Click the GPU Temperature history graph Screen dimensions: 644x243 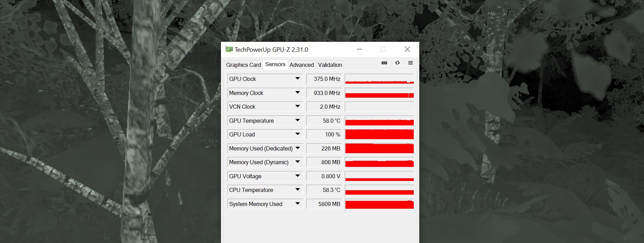tap(379, 121)
